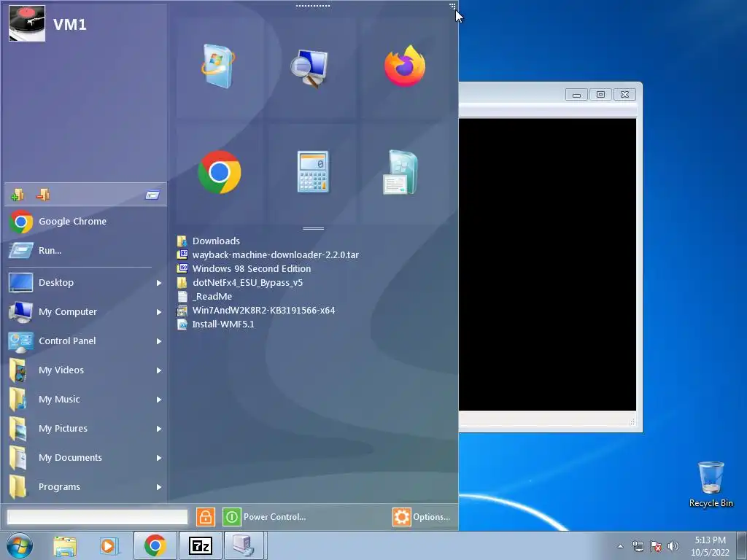Switch to 7-Zip on the taskbar

point(200,545)
